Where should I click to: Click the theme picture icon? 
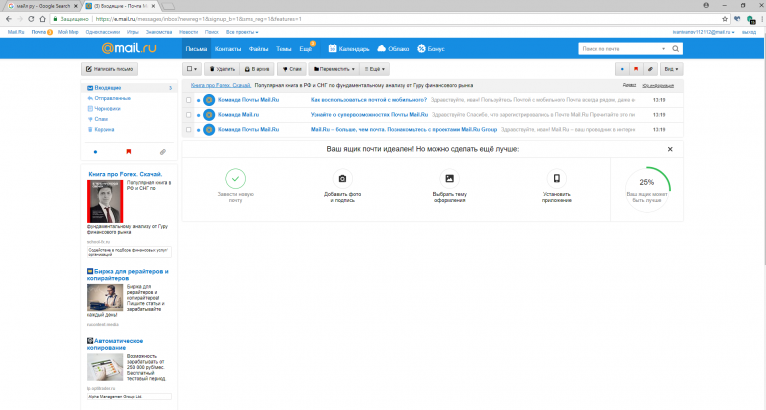point(450,178)
